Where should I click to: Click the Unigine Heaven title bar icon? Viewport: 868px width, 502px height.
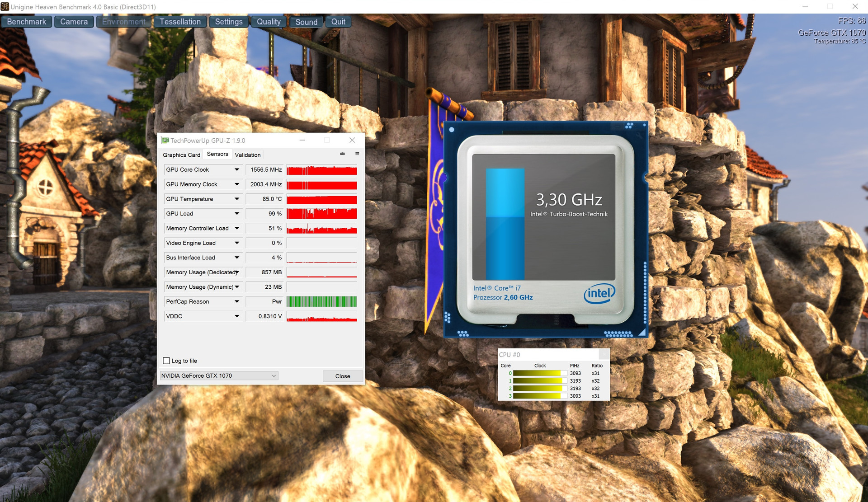pos(5,7)
